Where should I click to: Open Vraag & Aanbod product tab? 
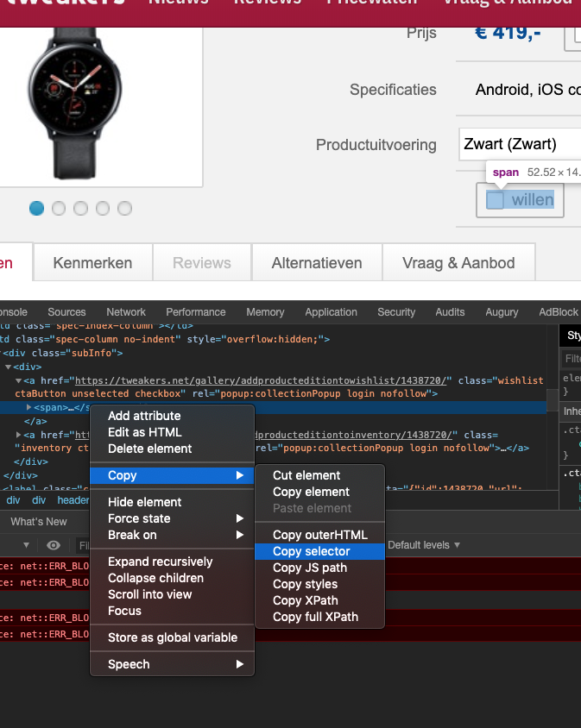458,263
